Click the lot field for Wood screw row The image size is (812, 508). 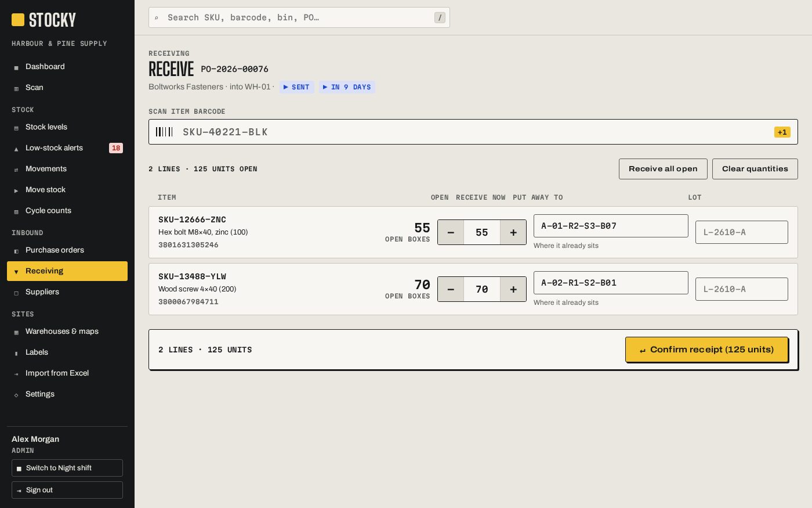point(742,289)
